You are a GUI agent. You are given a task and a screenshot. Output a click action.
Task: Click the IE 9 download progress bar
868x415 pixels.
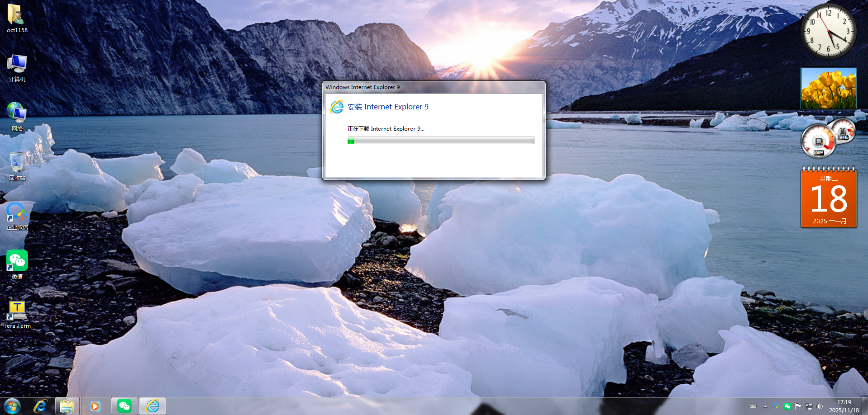440,141
